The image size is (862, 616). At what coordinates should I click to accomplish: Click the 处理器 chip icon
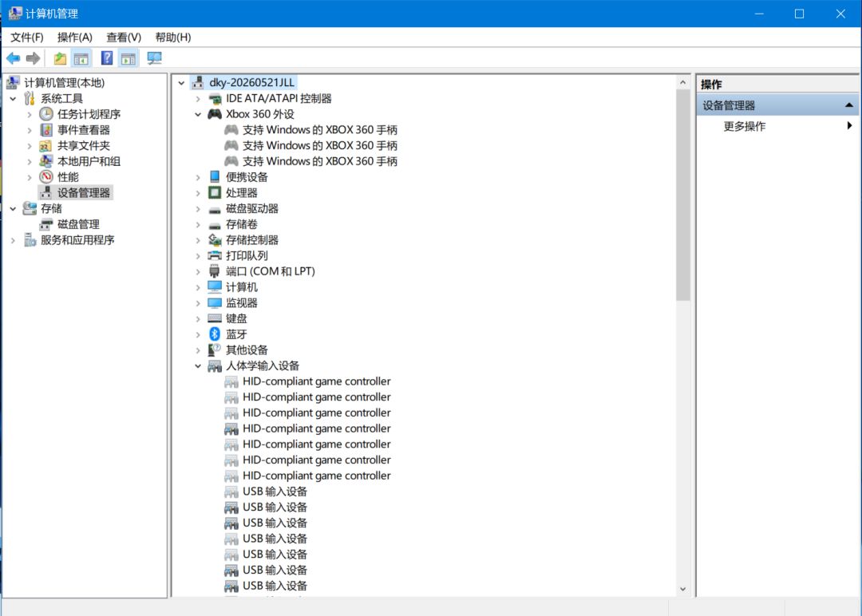[215, 193]
